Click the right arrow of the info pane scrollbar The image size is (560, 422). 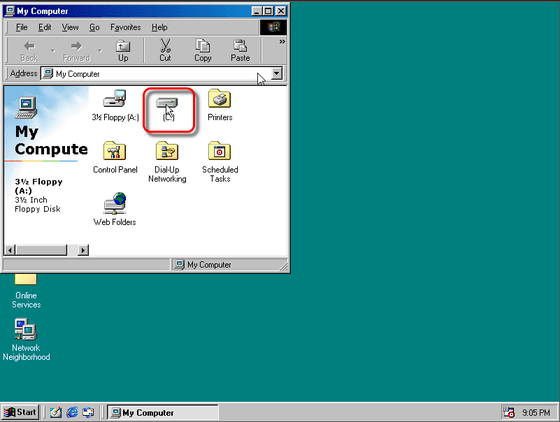click(x=83, y=250)
